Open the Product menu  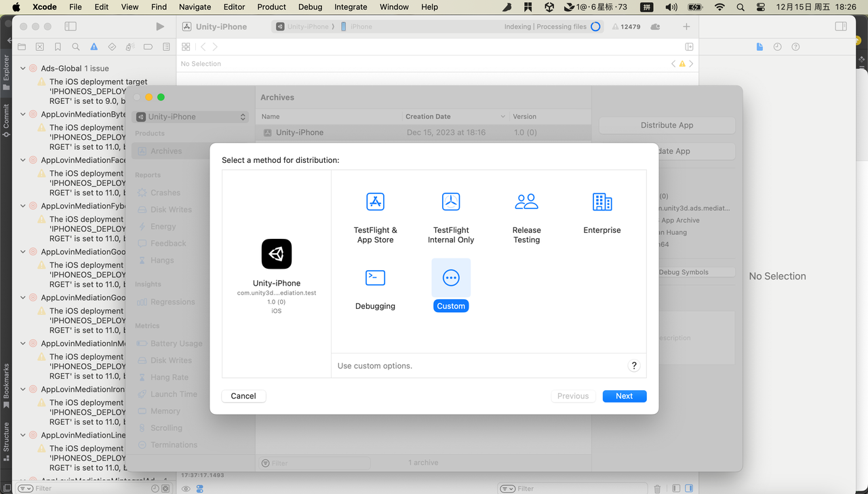point(271,7)
